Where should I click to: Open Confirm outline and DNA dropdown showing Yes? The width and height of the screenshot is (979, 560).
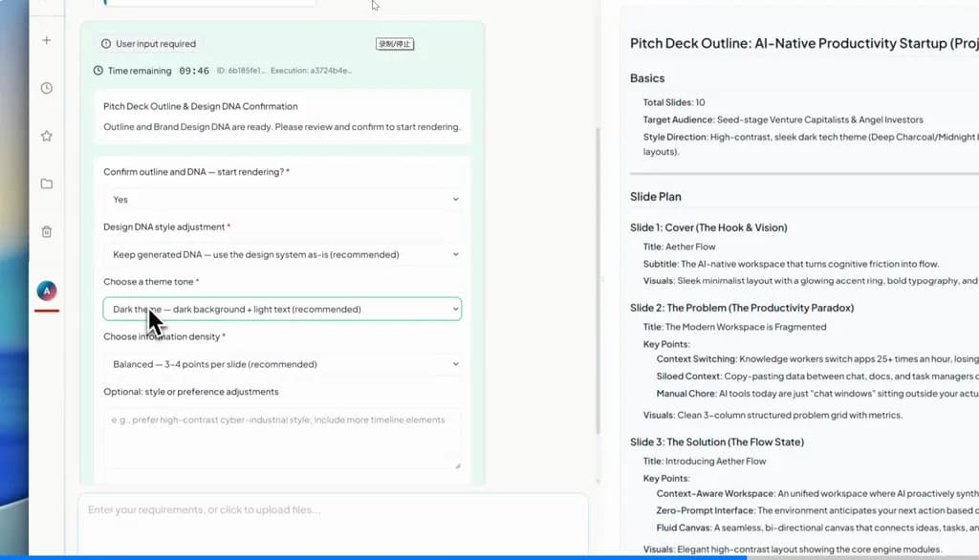pyautogui.click(x=282, y=199)
